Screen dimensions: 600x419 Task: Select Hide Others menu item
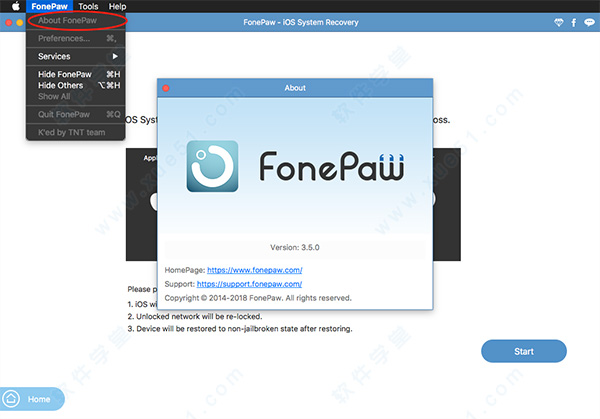coord(76,85)
